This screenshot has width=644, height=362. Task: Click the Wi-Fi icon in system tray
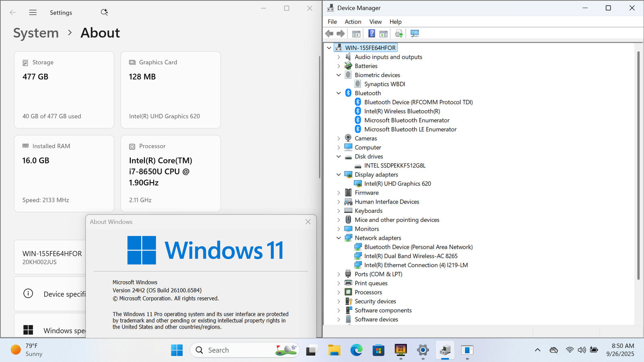pos(569,350)
